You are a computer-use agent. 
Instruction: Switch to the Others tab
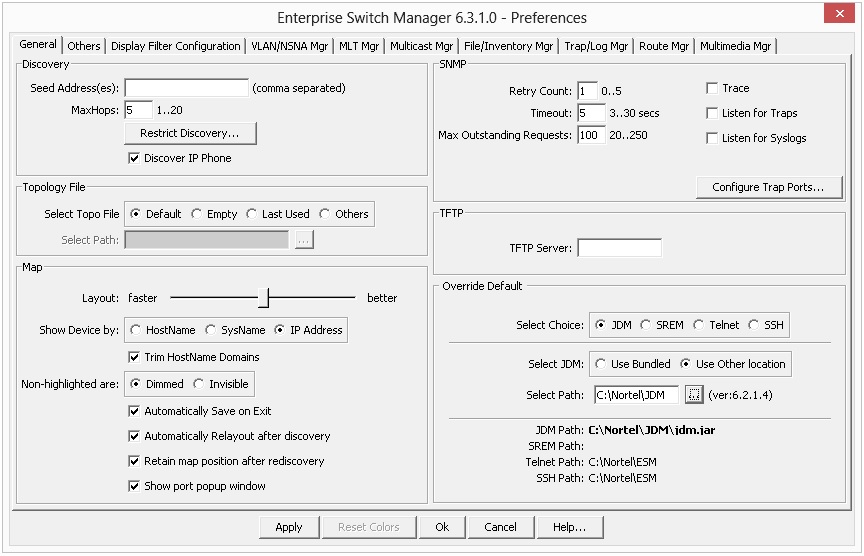click(84, 46)
